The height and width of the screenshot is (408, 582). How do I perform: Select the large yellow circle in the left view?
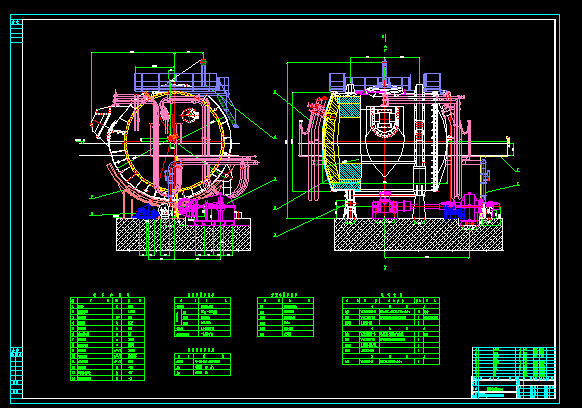point(174,141)
